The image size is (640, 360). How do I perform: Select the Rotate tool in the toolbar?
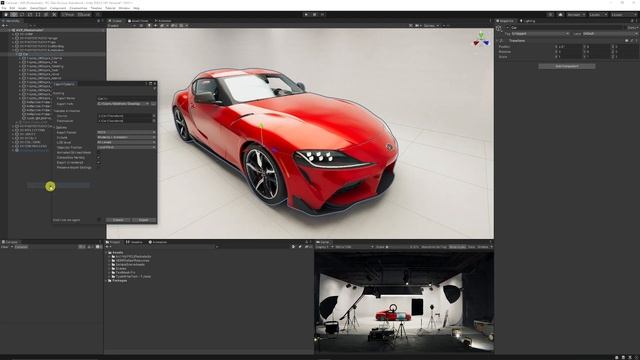pyautogui.click(x=22, y=14)
